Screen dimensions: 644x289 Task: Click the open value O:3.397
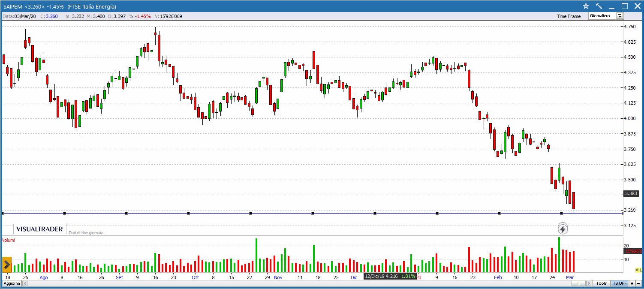pos(116,16)
